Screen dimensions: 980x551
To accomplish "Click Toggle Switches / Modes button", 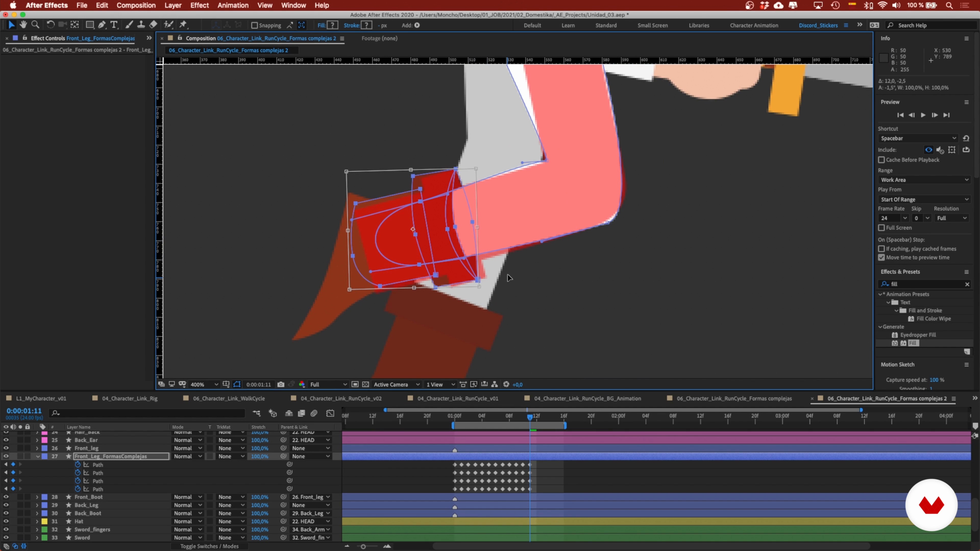I will (209, 546).
